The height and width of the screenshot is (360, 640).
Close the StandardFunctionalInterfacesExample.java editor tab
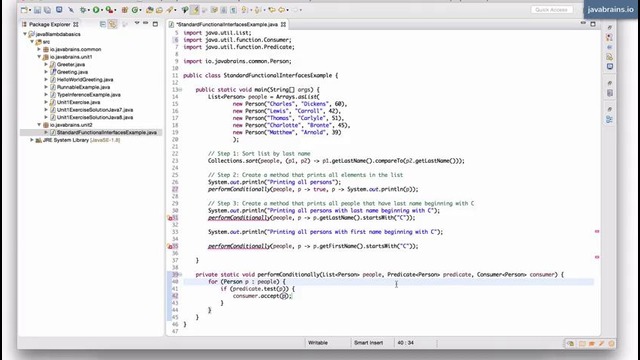point(283,24)
